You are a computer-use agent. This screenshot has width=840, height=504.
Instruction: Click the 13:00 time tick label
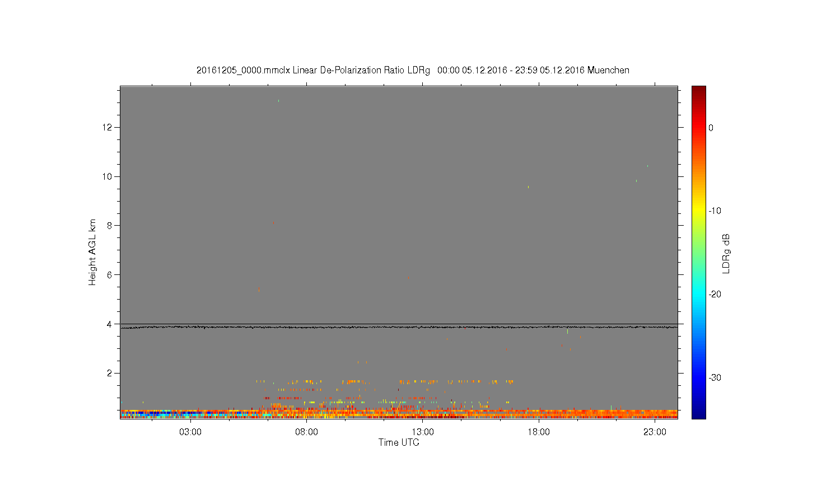423,432
